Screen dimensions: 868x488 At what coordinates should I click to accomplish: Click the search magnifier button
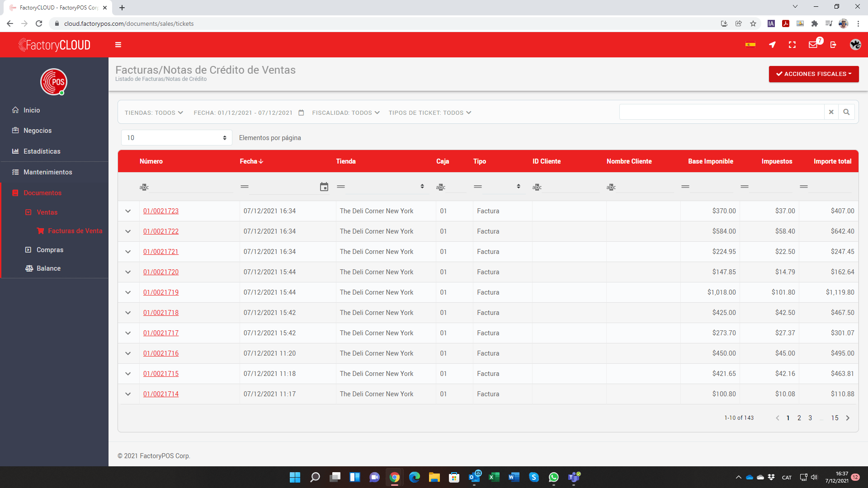(846, 112)
